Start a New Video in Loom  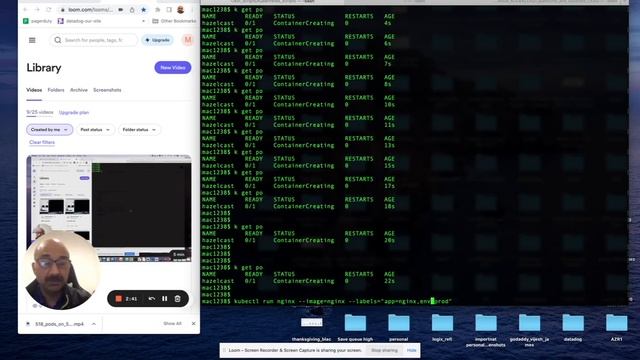[x=173, y=67]
